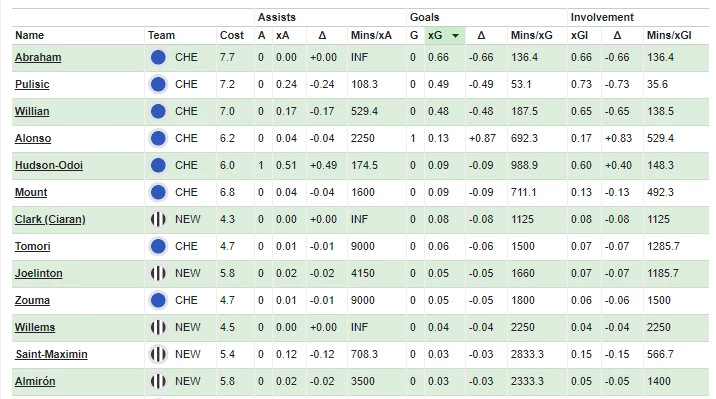Image resolution: width=716 pixels, height=399 pixels.
Task: Sort the table by Cost column
Action: click(x=232, y=35)
